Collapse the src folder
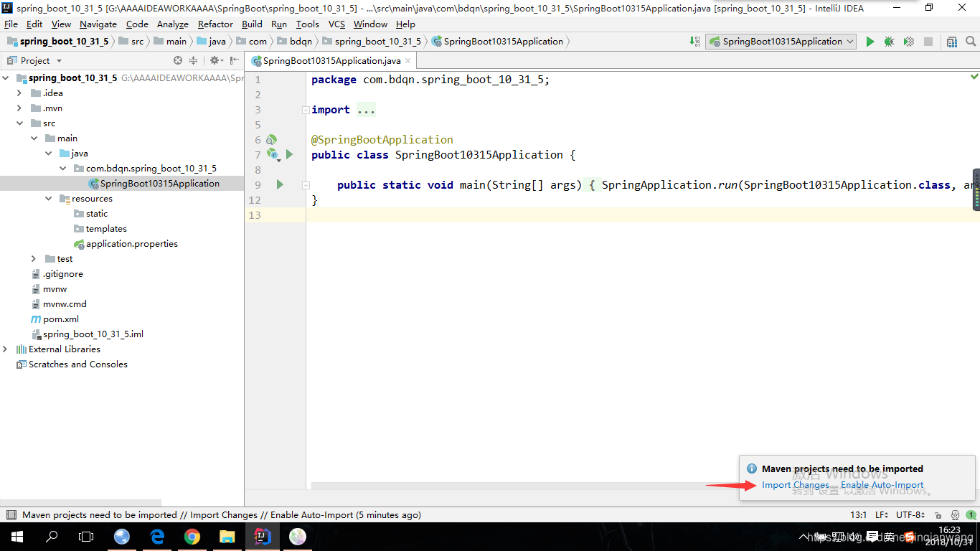Viewport: 980px width, 551px height. pyautogui.click(x=19, y=123)
